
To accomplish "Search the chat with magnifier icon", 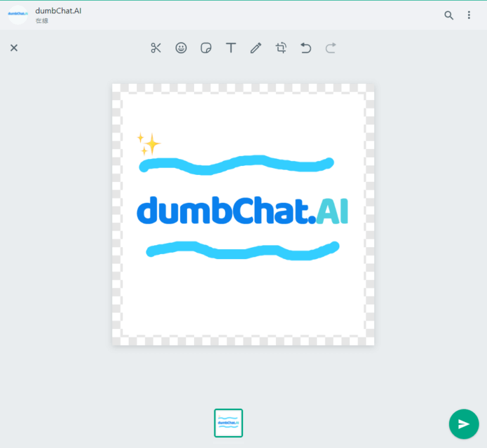I will (x=449, y=15).
